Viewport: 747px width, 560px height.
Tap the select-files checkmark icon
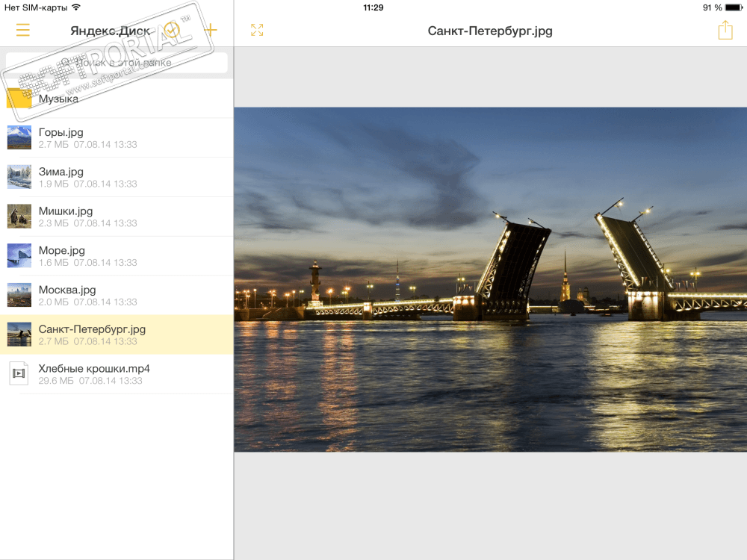pyautogui.click(x=172, y=30)
